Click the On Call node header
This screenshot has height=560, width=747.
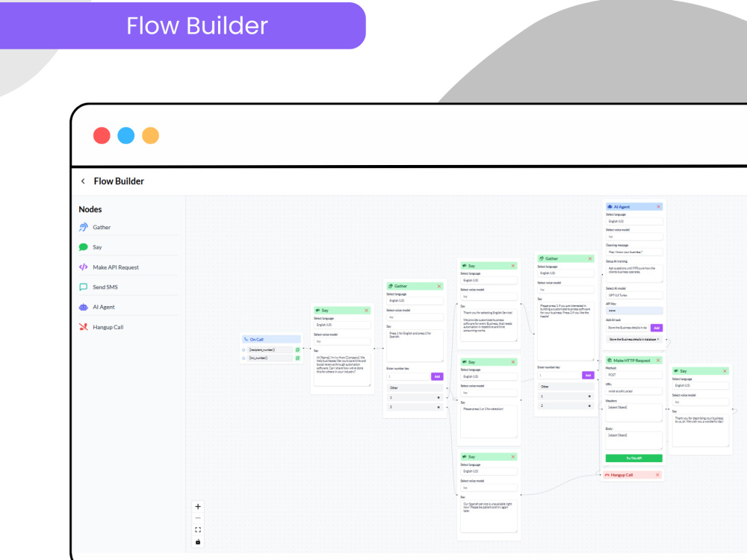[x=271, y=340]
